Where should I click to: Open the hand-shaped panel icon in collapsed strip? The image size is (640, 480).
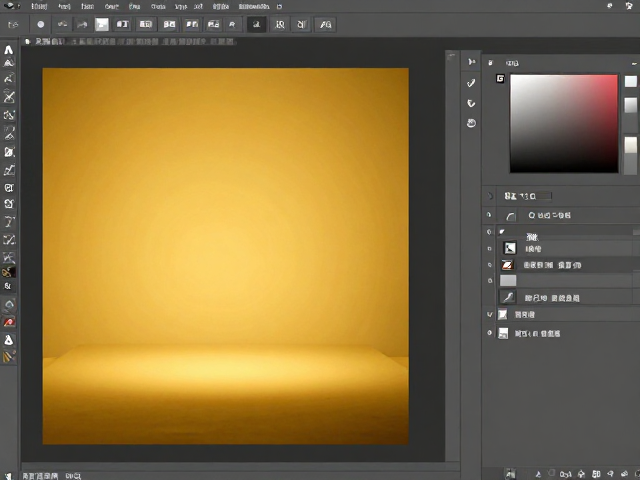point(471,123)
